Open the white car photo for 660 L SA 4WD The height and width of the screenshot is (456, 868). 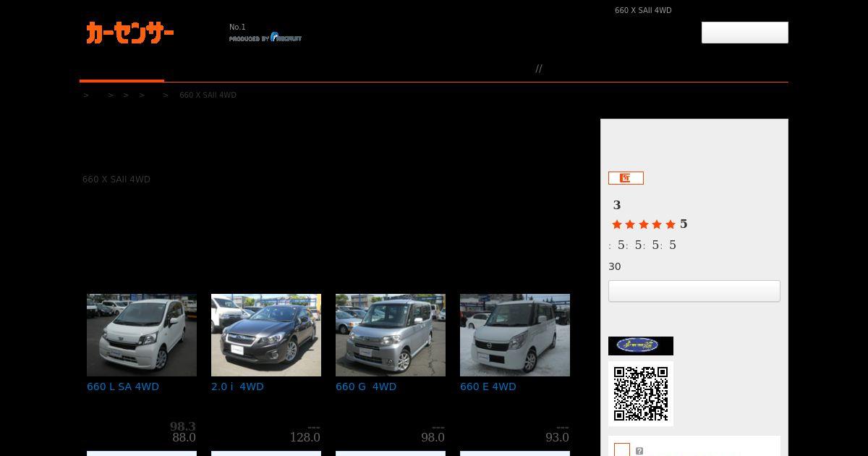142,335
